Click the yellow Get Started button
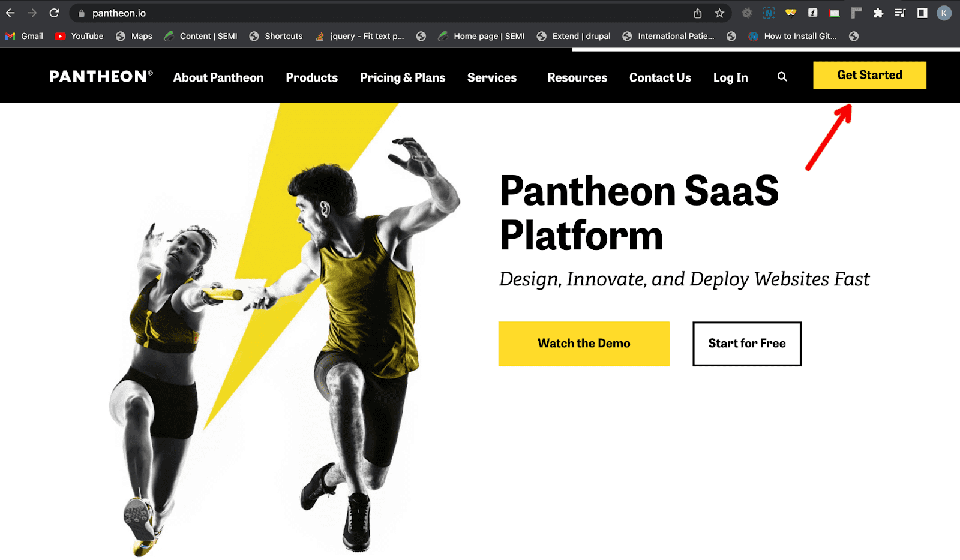960x560 pixels. click(x=869, y=75)
